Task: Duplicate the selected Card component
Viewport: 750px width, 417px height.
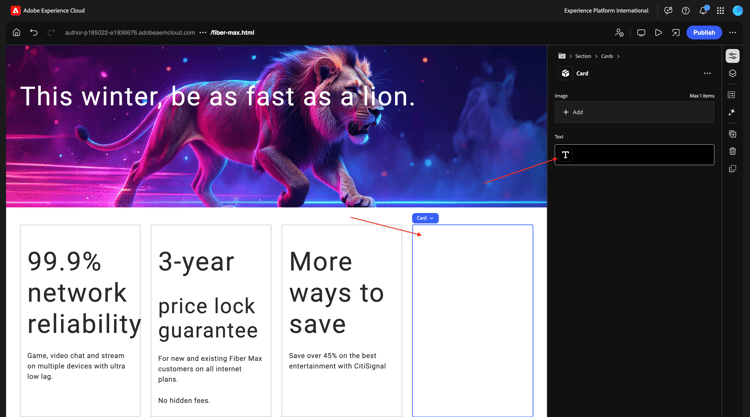Action: tap(732, 134)
